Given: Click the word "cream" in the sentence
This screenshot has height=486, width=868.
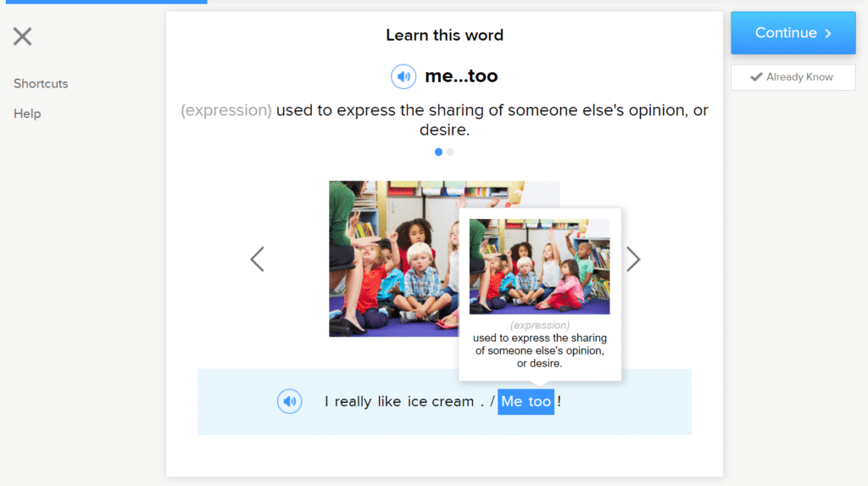Looking at the screenshot, I should click(453, 401).
